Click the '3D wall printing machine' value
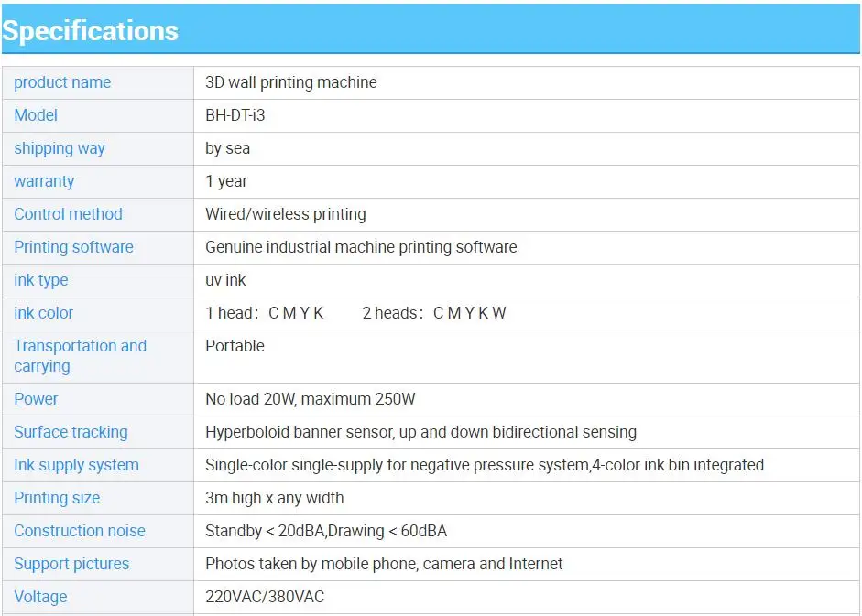Screen dimensions: 862x616 point(290,82)
